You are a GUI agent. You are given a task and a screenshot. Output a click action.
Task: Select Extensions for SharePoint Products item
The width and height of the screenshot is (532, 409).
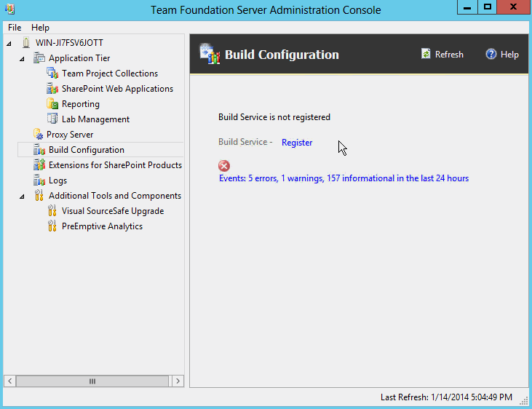116,165
